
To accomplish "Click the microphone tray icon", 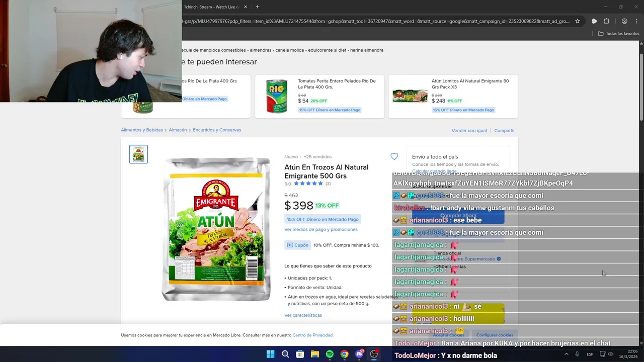I will [577, 354].
